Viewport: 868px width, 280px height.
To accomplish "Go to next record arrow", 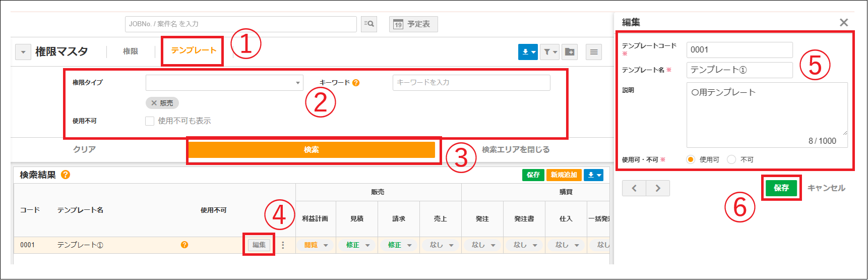I will click(658, 188).
